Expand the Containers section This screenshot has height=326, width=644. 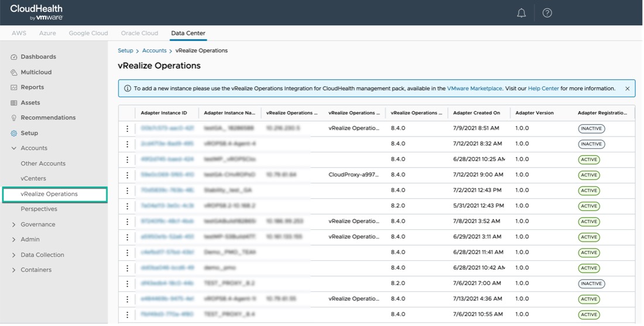(x=14, y=270)
